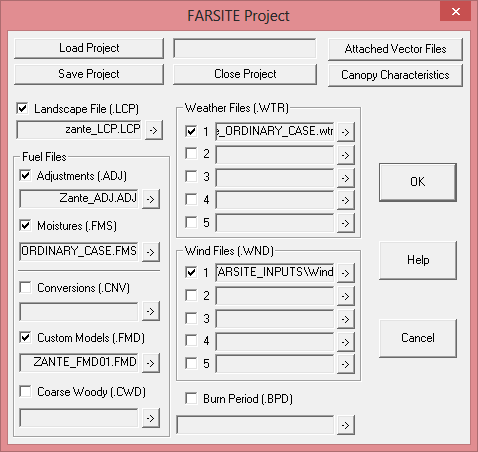478x452 pixels.
Task: Uncheck Wind File 1 checkbox
Action: click(x=191, y=272)
